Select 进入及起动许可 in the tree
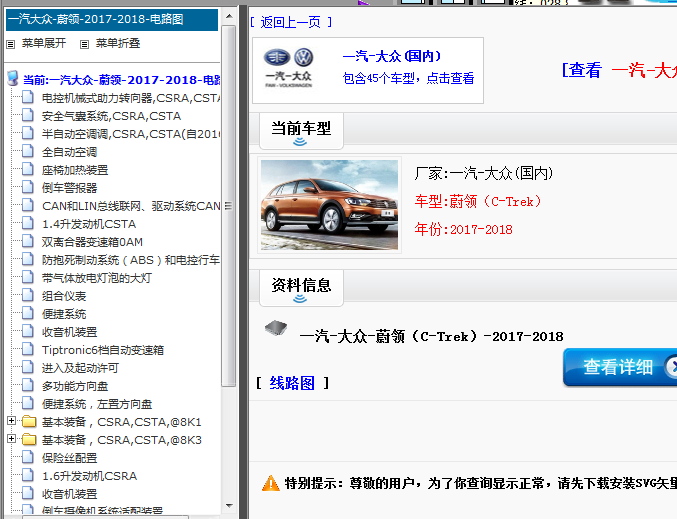 pos(80,368)
